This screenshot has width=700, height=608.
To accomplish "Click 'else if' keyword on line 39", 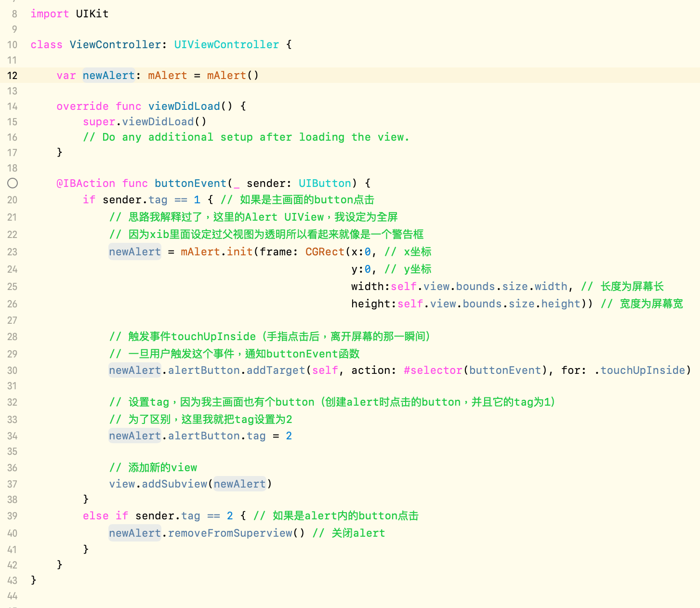I will click(106, 516).
